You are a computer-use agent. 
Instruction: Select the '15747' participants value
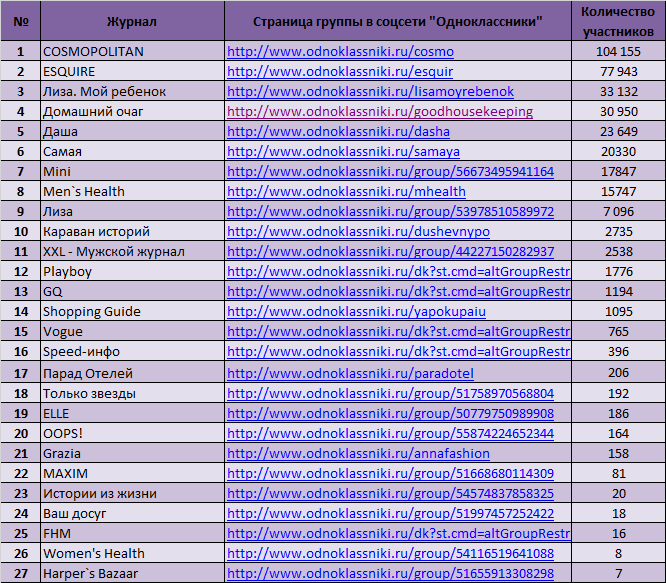pyautogui.click(x=618, y=192)
